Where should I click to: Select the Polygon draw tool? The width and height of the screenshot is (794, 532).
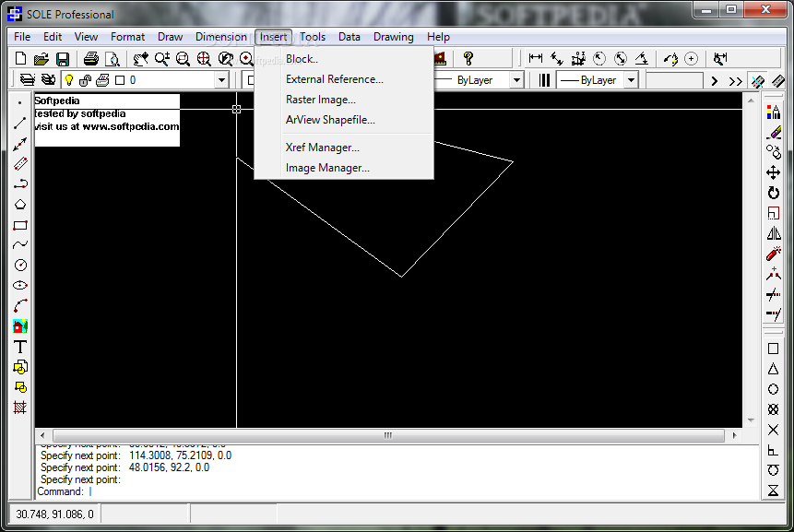[19, 205]
